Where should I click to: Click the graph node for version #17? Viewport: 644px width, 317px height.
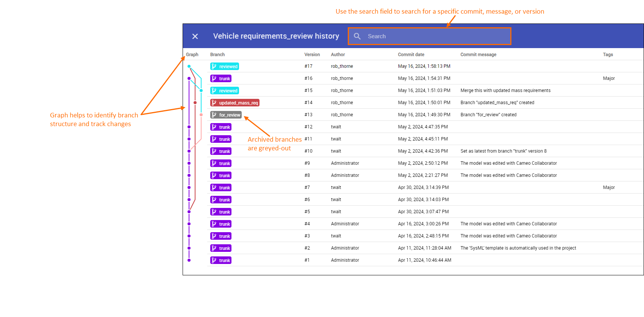(189, 66)
